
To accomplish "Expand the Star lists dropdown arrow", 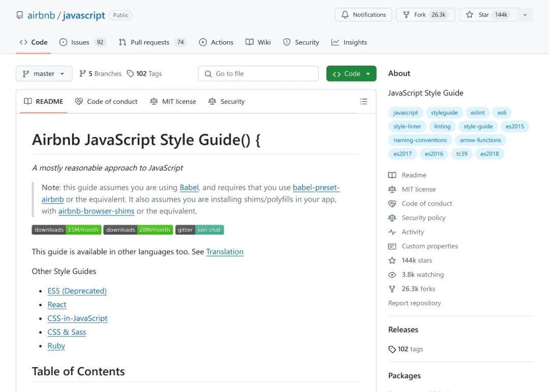I will tap(525, 15).
